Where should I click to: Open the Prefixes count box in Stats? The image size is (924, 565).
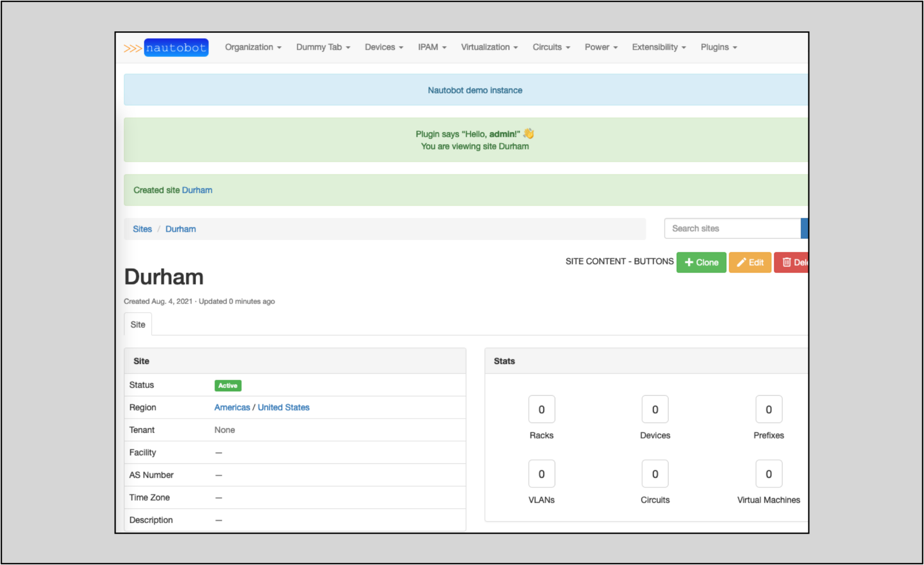(769, 409)
